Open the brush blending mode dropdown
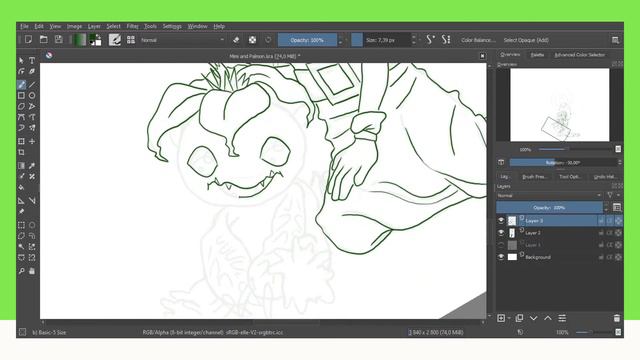 coord(182,40)
